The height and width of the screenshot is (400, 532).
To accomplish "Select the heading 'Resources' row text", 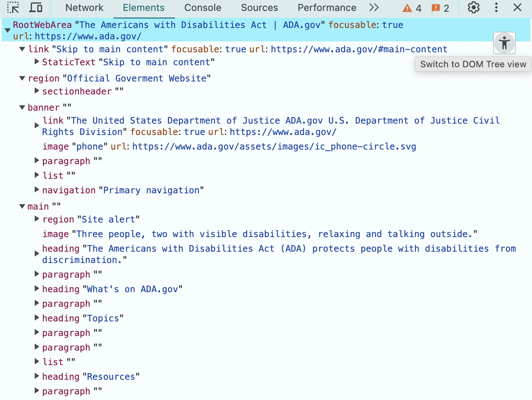I will [x=91, y=376].
